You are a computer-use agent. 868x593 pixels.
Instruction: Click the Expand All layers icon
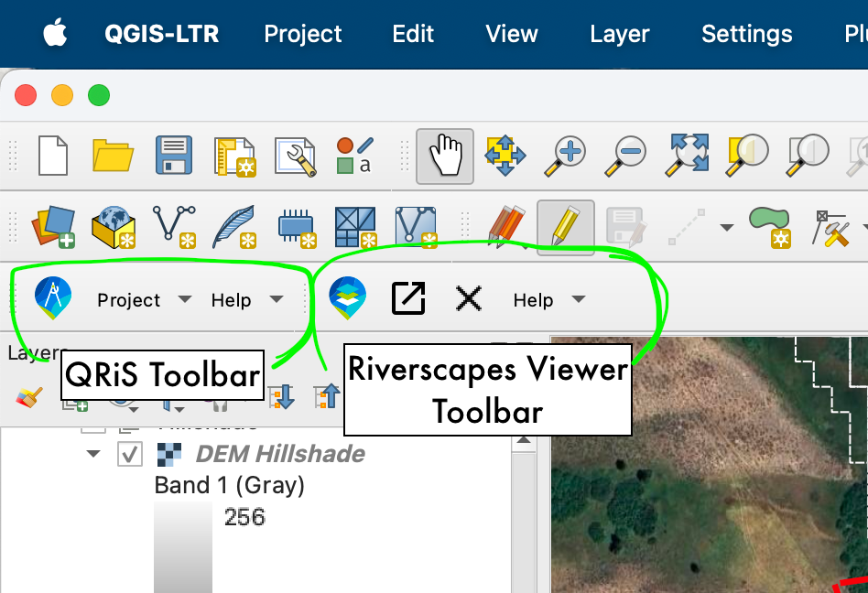point(281,396)
